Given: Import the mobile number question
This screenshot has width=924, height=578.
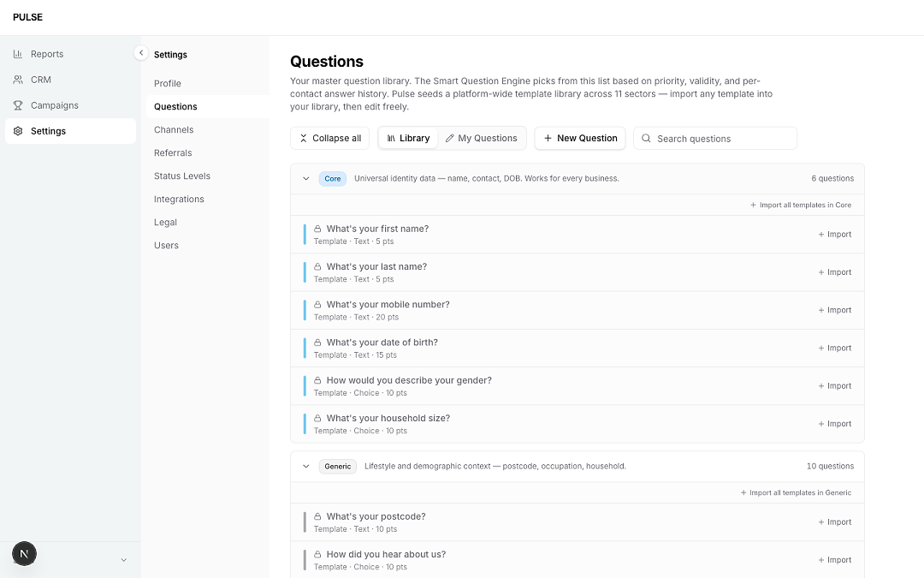Looking at the screenshot, I should pyautogui.click(x=834, y=310).
